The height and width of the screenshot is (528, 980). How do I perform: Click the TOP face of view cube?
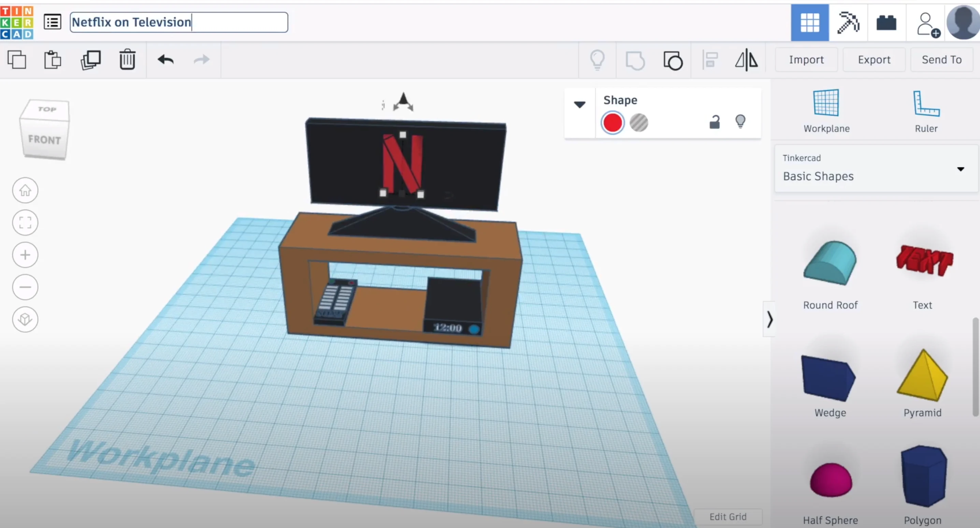point(47,109)
